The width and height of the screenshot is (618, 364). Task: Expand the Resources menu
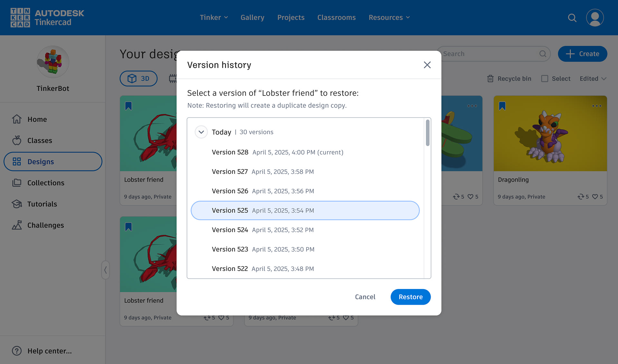pyautogui.click(x=389, y=17)
